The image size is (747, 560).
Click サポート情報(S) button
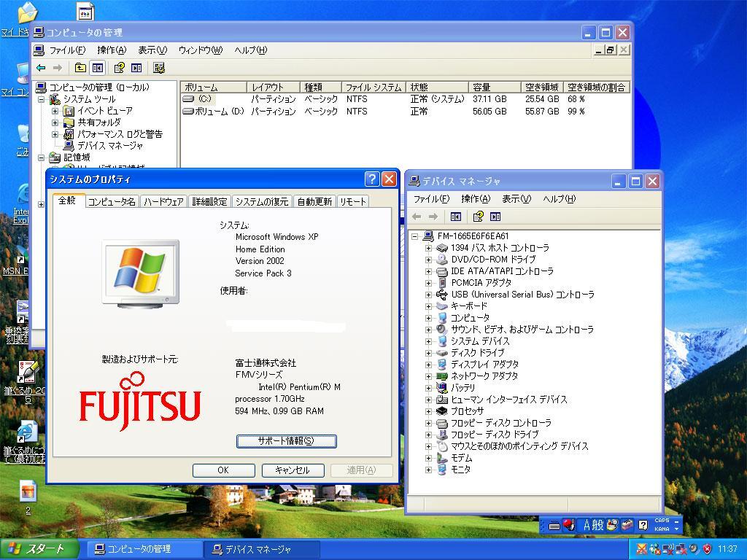pyautogui.click(x=286, y=441)
